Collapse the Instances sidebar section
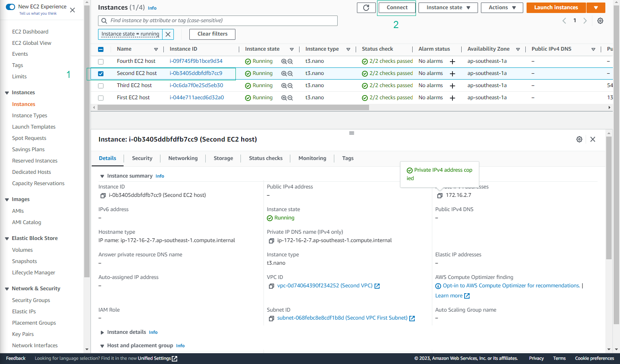The image size is (620, 364). tap(7, 93)
